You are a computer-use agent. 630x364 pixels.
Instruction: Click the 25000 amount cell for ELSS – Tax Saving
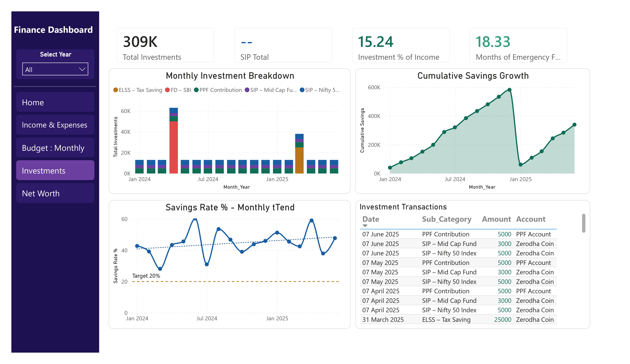[x=502, y=320]
